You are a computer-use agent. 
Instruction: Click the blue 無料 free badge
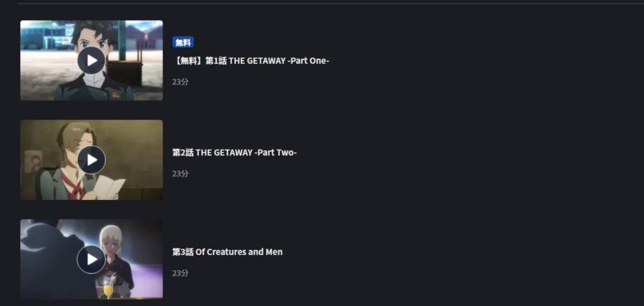[x=182, y=42]
